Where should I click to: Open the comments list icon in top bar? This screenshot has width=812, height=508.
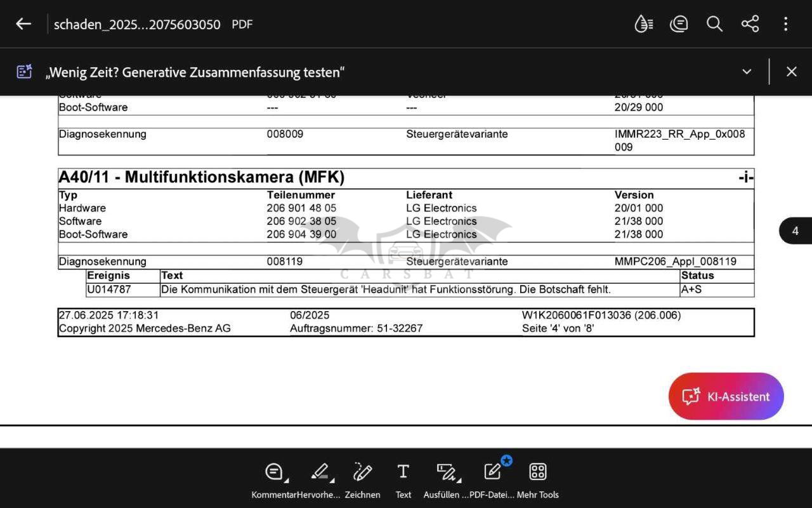[x=679, y=24]
